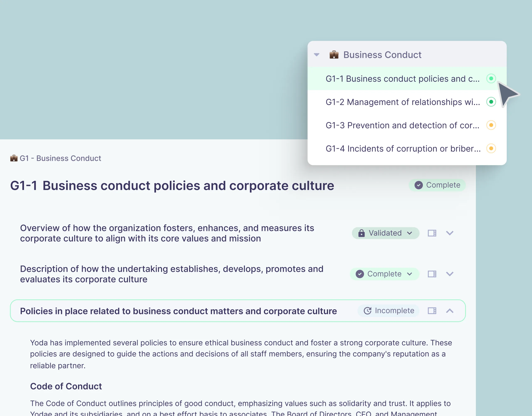Click the refresh icon in the Incomplete badge

pyautogui.click(x=368, y=311)
